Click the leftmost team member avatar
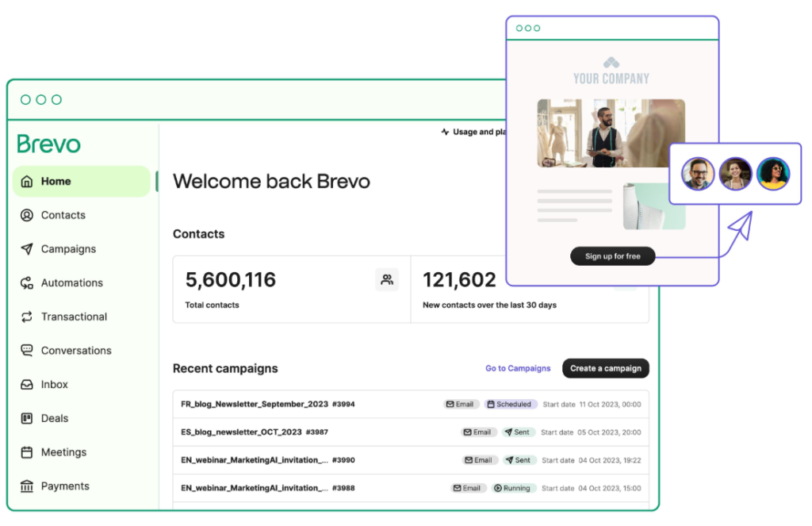812x526 pixels. pyautogui.click(x=697, y=173)
